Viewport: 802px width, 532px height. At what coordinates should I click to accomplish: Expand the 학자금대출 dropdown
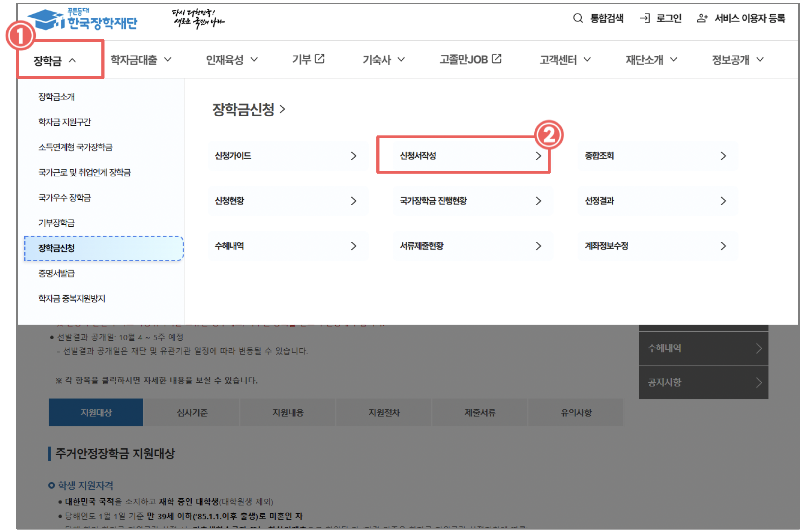tap(141, 60)
